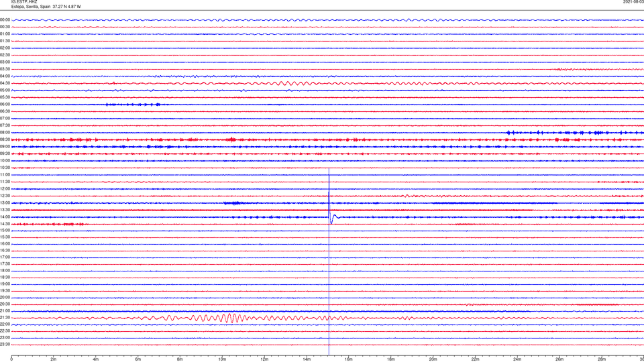Click the 4m tick label on minute axis

pyautogui.click(x=96, y=359)
